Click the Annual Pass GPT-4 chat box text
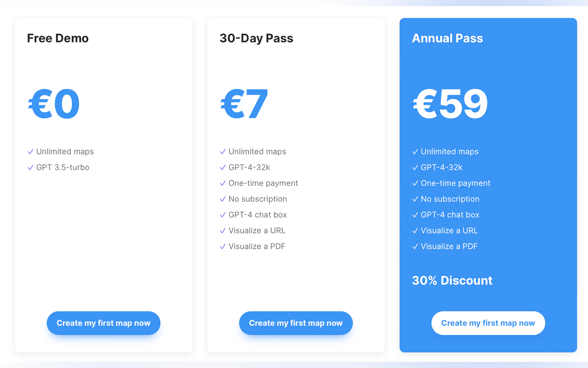The width and height of the screenshot is (588, 368). point(450,215)
